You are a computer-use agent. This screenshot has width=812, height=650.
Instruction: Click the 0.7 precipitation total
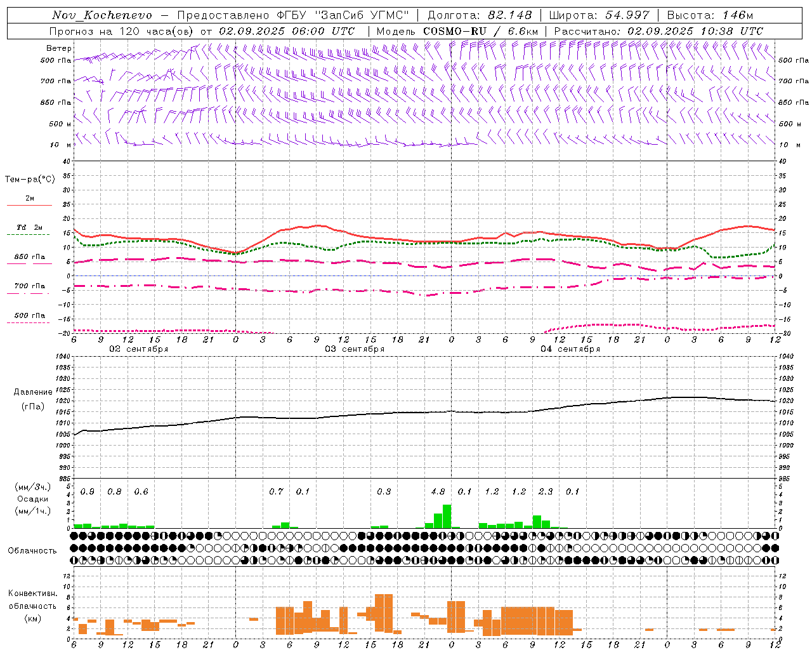(x=276, y=491)
